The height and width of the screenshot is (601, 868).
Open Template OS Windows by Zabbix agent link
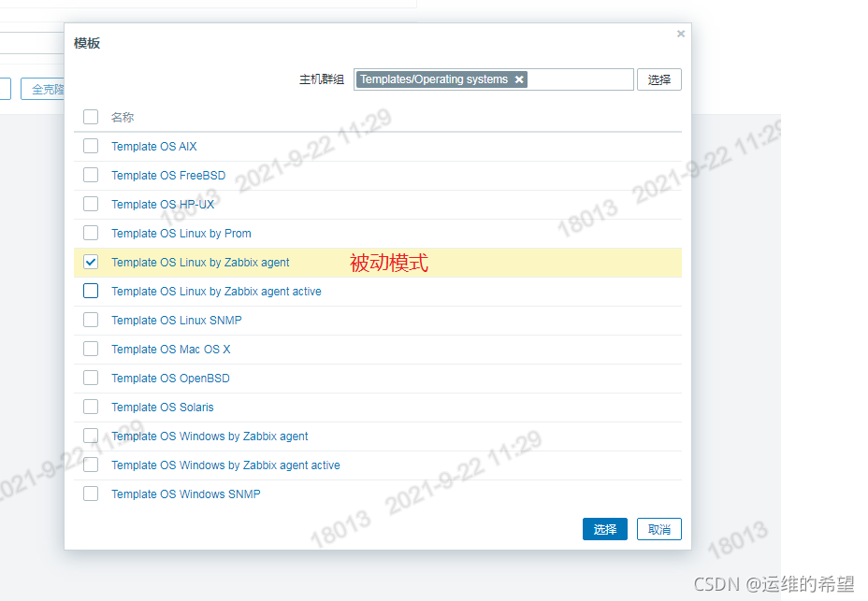pos(210,436)
